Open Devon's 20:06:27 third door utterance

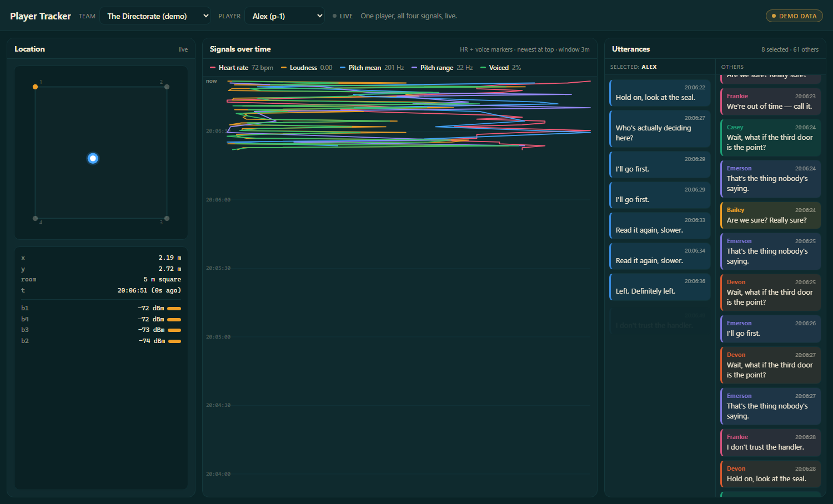[x=770, y=365]
